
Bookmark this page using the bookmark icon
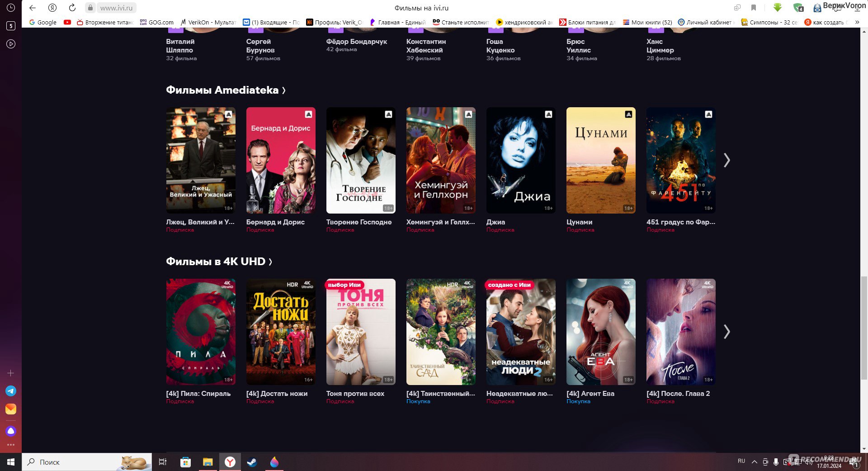click(x=754, y=8)
